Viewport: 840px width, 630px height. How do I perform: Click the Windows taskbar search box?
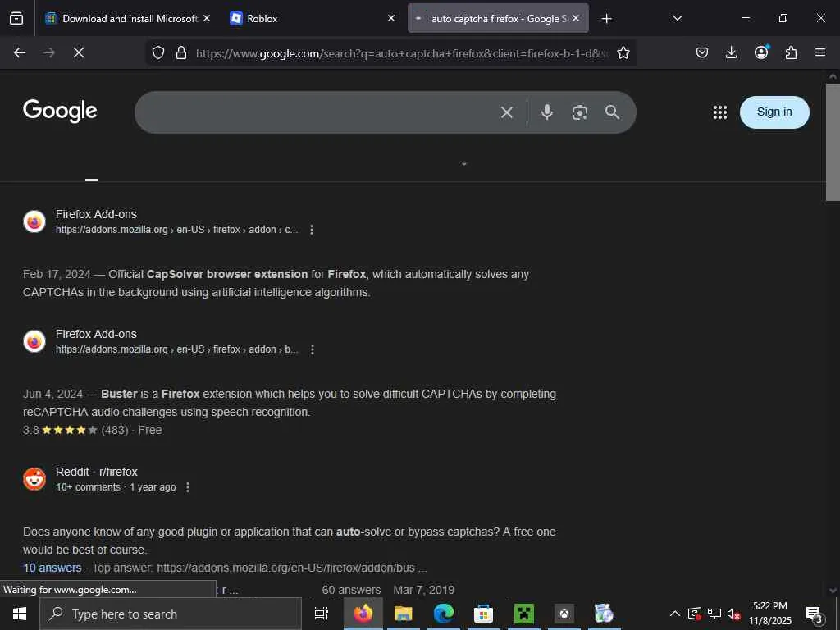171,614
